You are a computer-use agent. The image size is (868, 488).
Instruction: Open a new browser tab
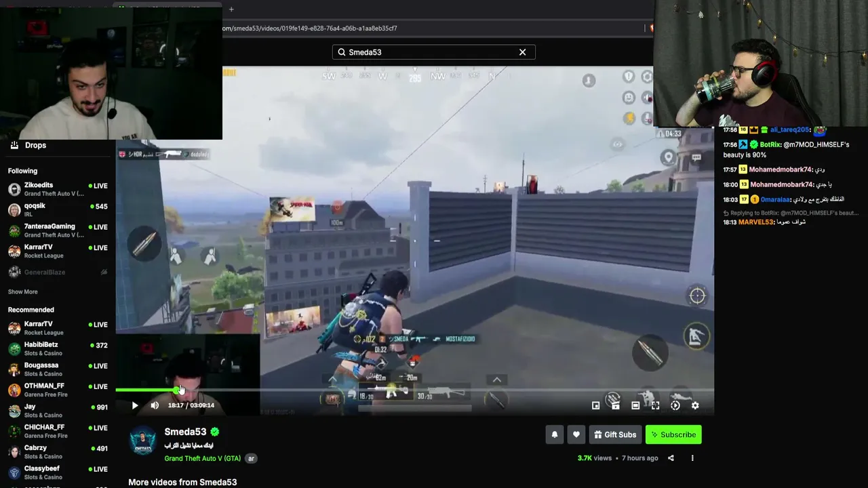point(231,9)
